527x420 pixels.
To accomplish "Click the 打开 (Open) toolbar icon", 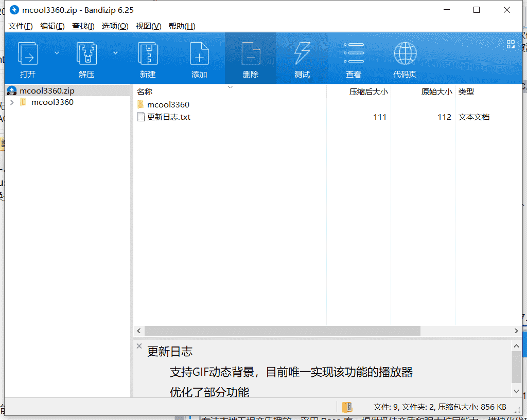I will pos(28,53).
